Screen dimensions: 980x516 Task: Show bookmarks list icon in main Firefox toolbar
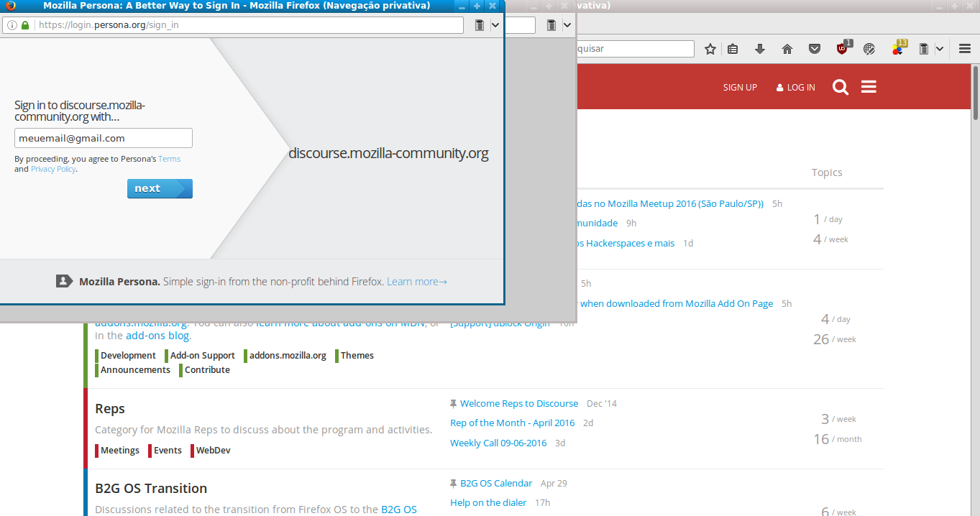[733, 49]
